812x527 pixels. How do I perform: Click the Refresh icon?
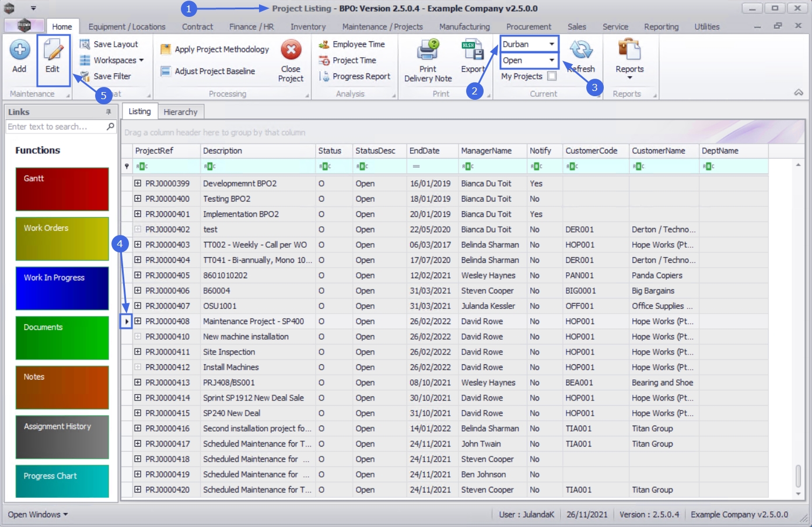click(x=582, y=50)
